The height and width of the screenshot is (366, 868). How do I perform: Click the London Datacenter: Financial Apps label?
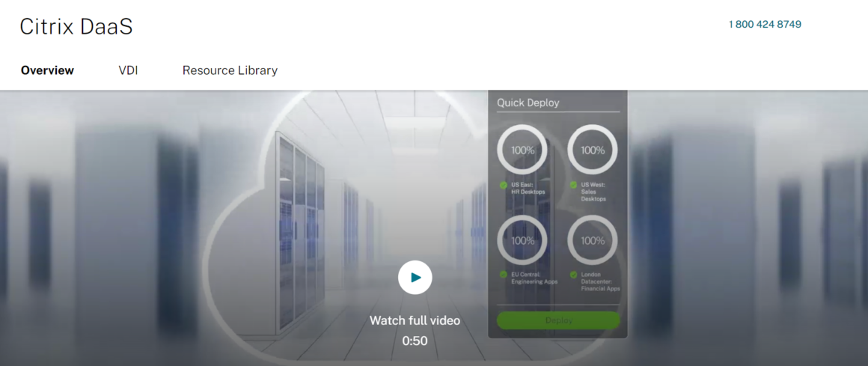point(601,281)
